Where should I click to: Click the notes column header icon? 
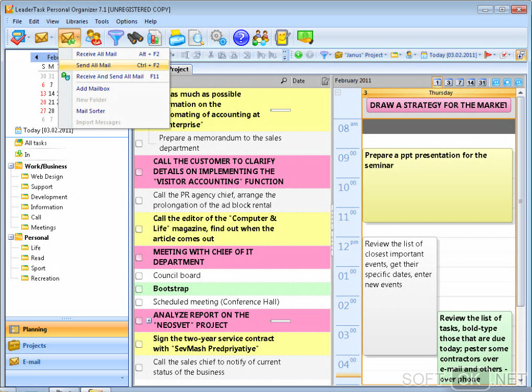(325, 81)
